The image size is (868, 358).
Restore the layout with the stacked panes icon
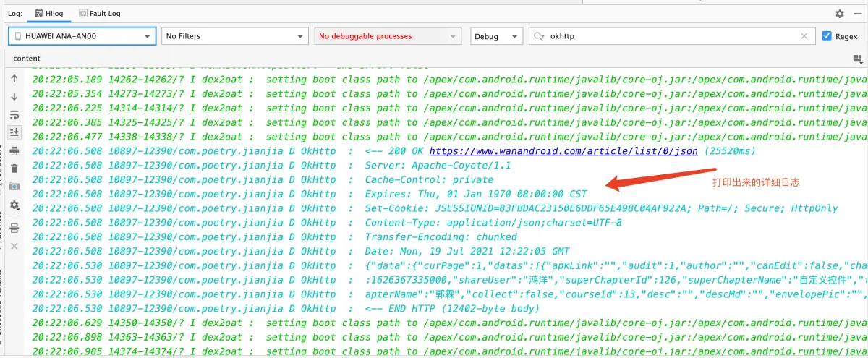(x=14, y=229)
